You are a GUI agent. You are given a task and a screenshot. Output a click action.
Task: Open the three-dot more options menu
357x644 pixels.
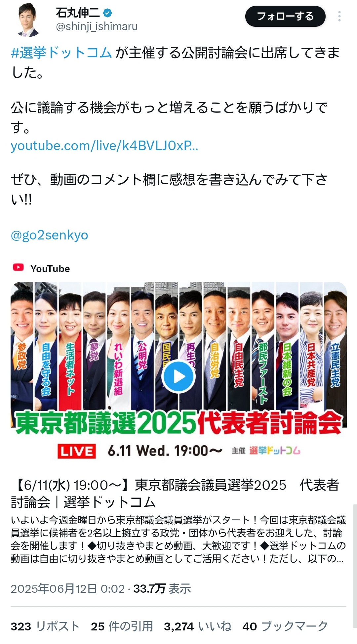click(x=339, y=16)
